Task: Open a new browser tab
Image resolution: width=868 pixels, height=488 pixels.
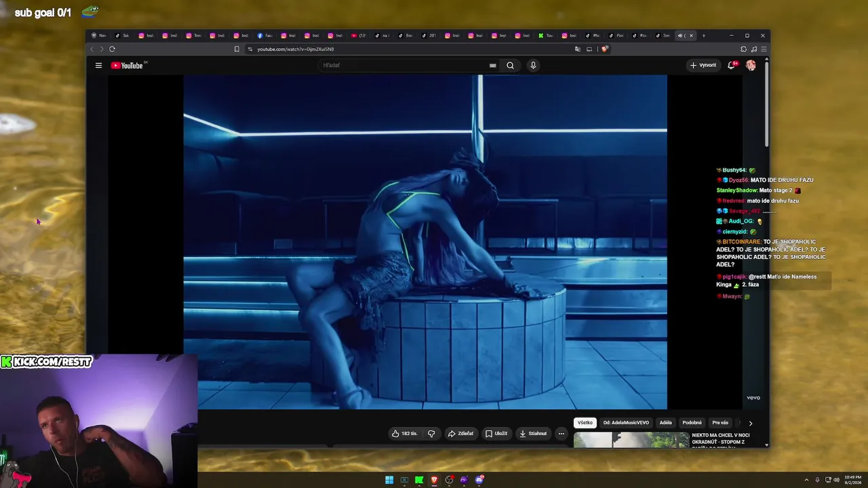Action: [704, 35]
